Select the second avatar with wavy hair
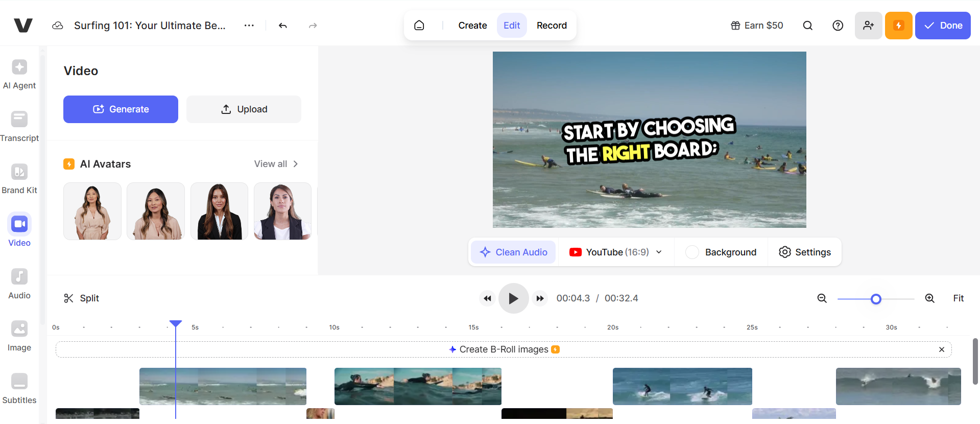 pyautogui.click(x=156, y=211)
